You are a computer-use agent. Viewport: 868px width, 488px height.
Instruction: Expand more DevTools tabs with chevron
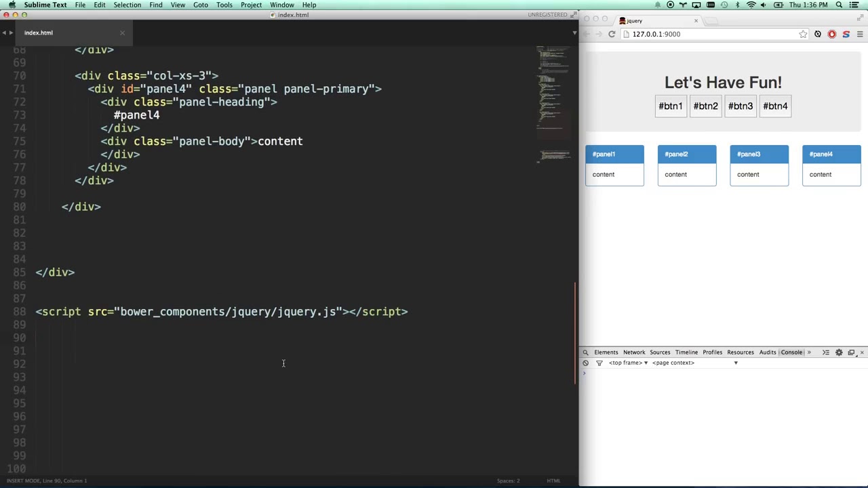808,352
